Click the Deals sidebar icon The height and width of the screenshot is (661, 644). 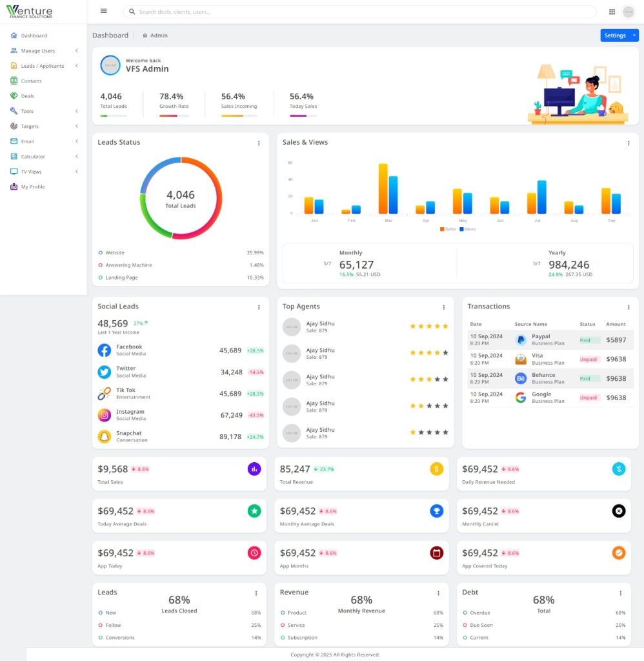14,96
